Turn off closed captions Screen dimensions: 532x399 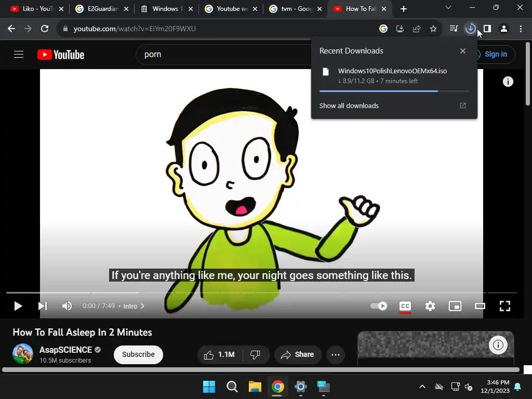[405, 307]
